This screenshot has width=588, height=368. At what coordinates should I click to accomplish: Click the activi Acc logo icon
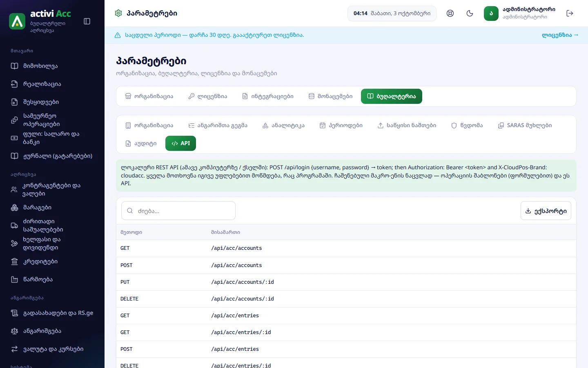pos(17,21)
